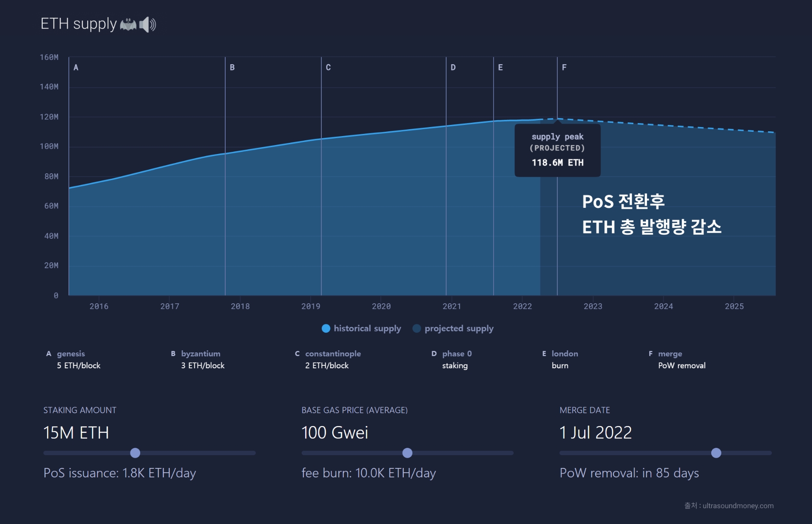Image resolution: width=812 pixels, height=524 pixels.
Task: Click milestone marker F at top of chart
Action: click(x=564, y=67)
